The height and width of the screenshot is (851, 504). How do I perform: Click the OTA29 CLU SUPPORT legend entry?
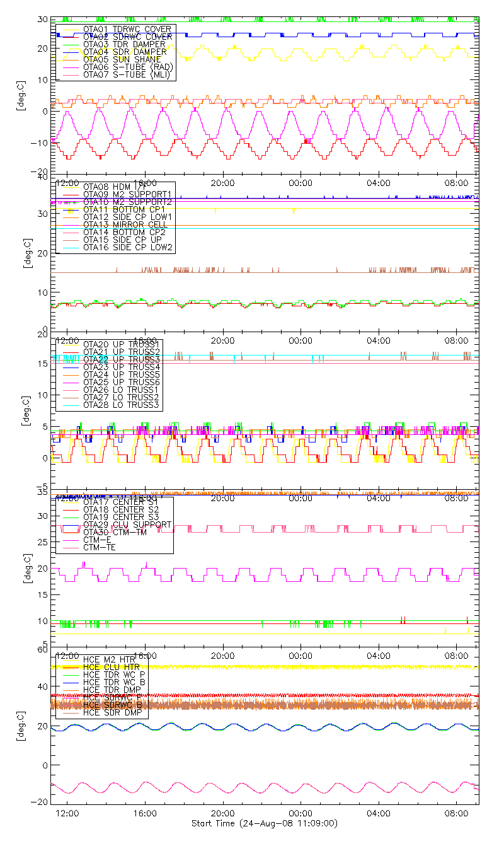pos(127,524)
